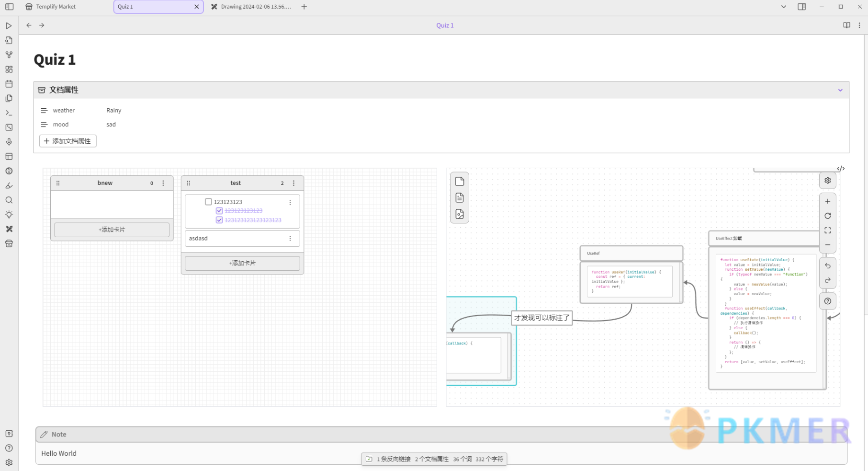
Task: Click the Excalidraw ribbon icon
Action: pyautogui.click(x=9, y=229)
